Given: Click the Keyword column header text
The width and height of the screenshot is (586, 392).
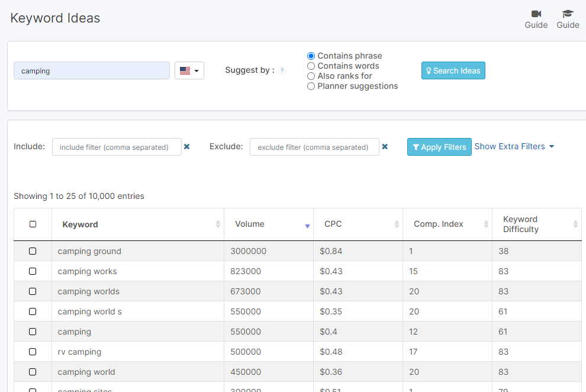Looking at the screenshot, I should click(80, 224).
